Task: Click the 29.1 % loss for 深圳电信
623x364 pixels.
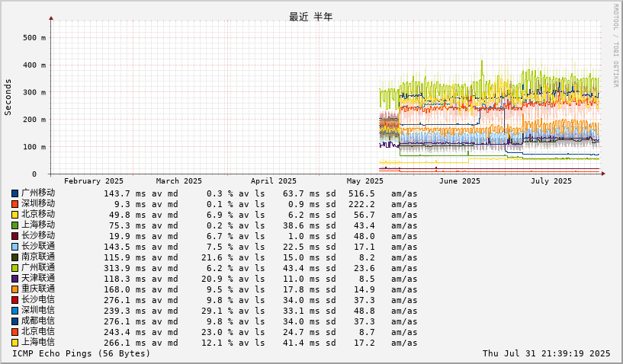Action: pos(217,311)
